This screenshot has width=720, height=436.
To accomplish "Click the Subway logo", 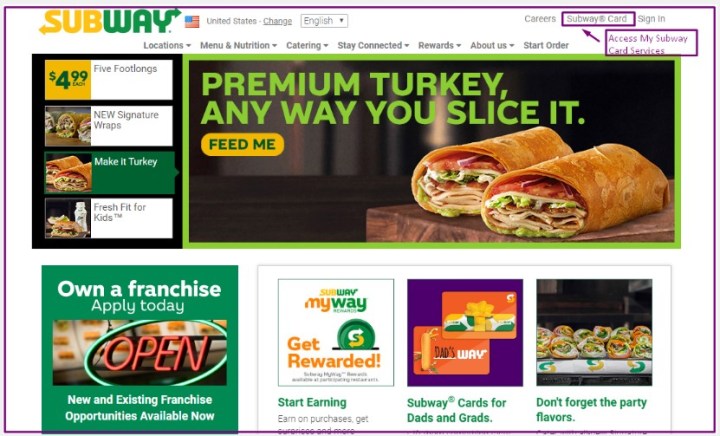I will (110, 22).
